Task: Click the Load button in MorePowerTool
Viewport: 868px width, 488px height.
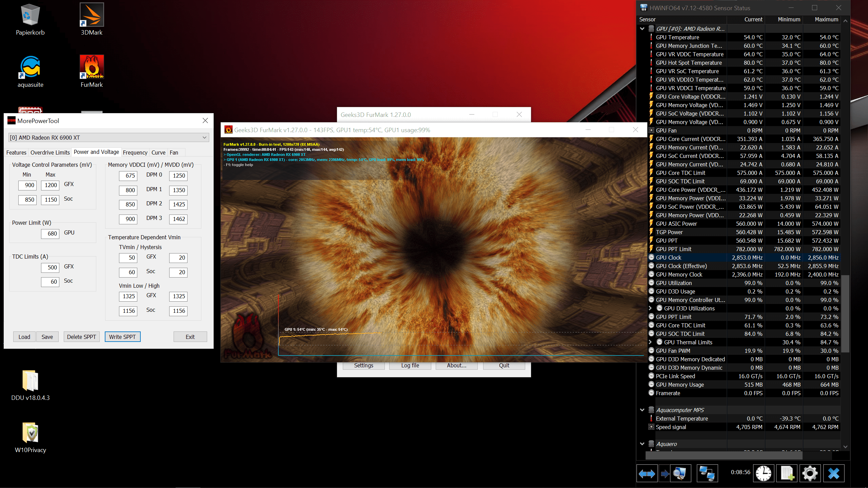Action: (x=24, y=337)
